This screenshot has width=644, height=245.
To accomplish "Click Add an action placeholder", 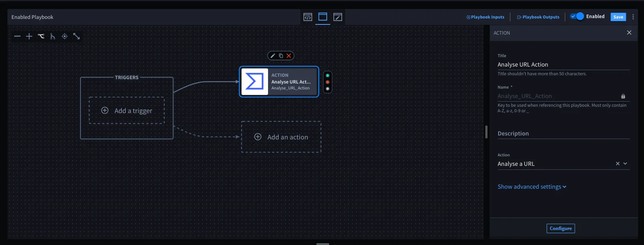I will click(281, 137).
